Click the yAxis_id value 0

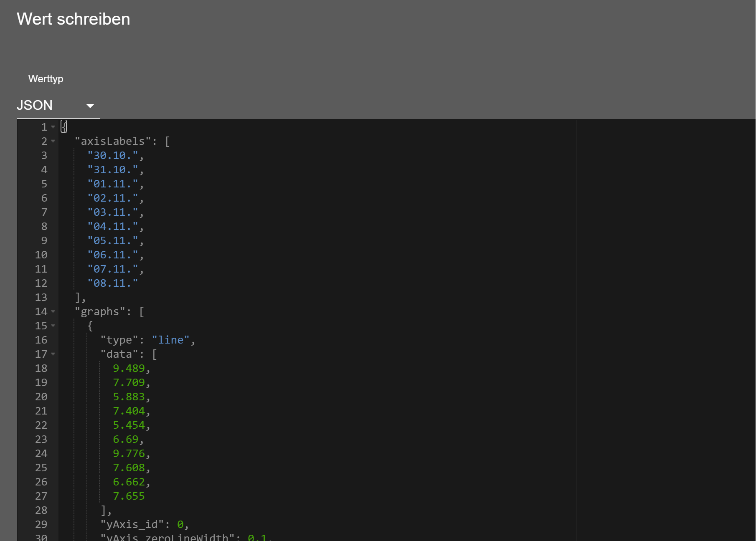pos(180,525)
